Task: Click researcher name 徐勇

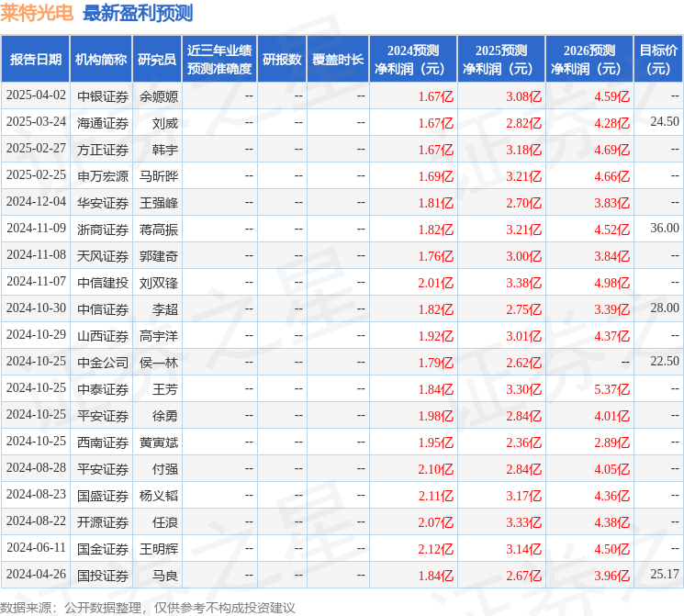Action: (165, 416)
